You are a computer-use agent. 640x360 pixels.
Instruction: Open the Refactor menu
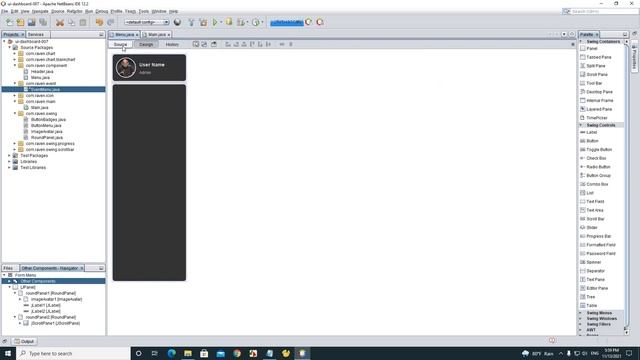pos(75,11)
